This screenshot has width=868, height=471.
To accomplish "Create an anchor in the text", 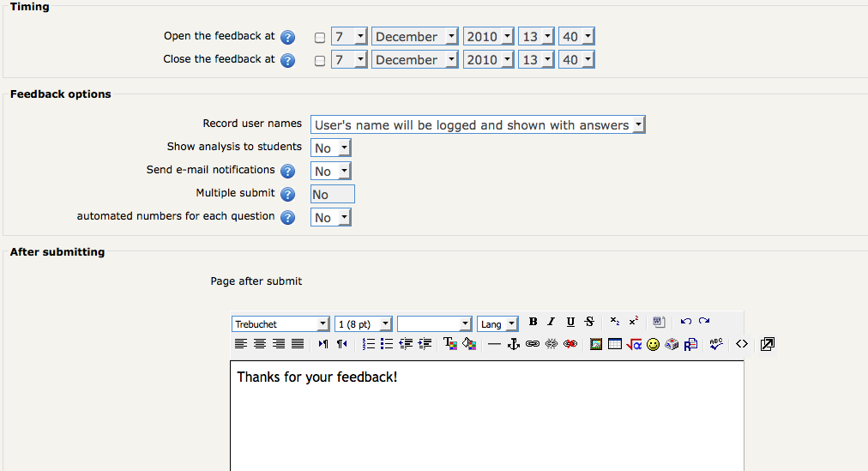I will pyautogui.click(x=513, y=344).
